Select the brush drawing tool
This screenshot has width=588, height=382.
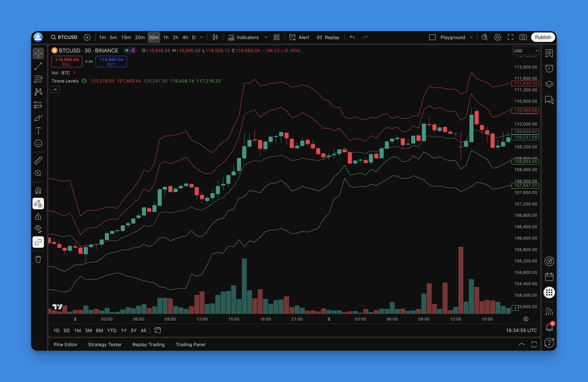pyautogui.click(x=38, y=118)
